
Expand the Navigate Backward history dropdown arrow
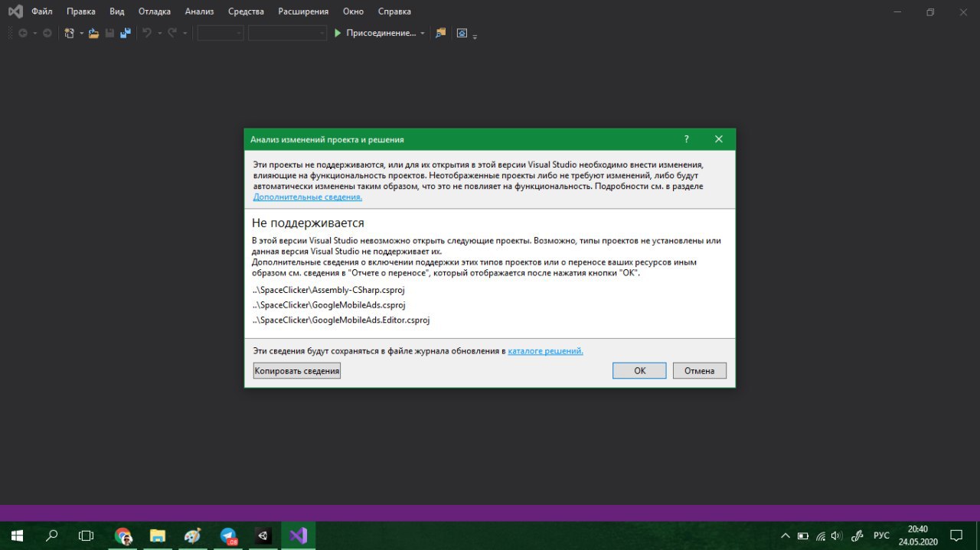coord(34,34)
